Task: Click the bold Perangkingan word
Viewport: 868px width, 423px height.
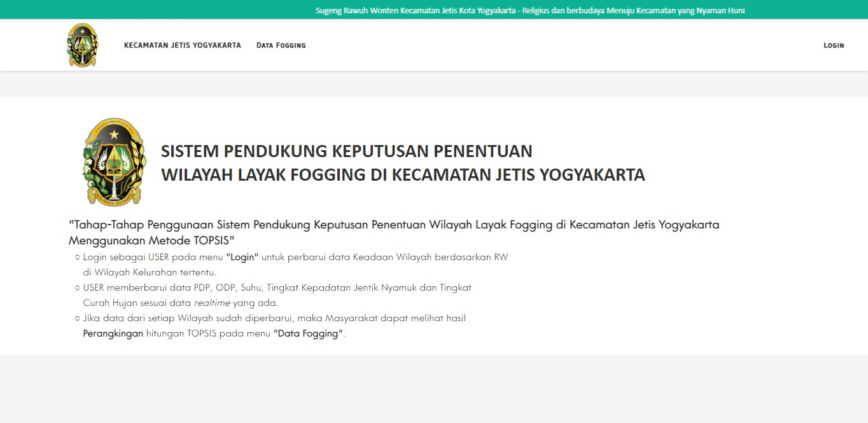Action: tap(113, 333)
